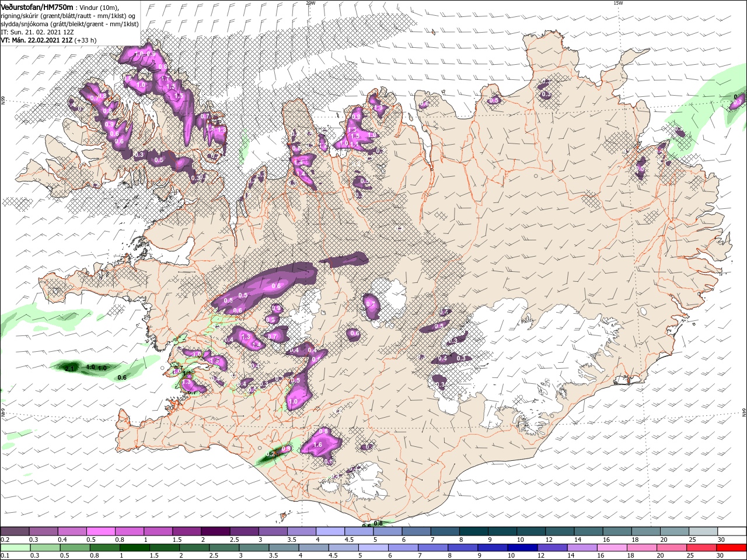This screenshot has height=560, width=747.
Task: Pick the lower scale swatch starting at 3.5
Action: point(284,548)
